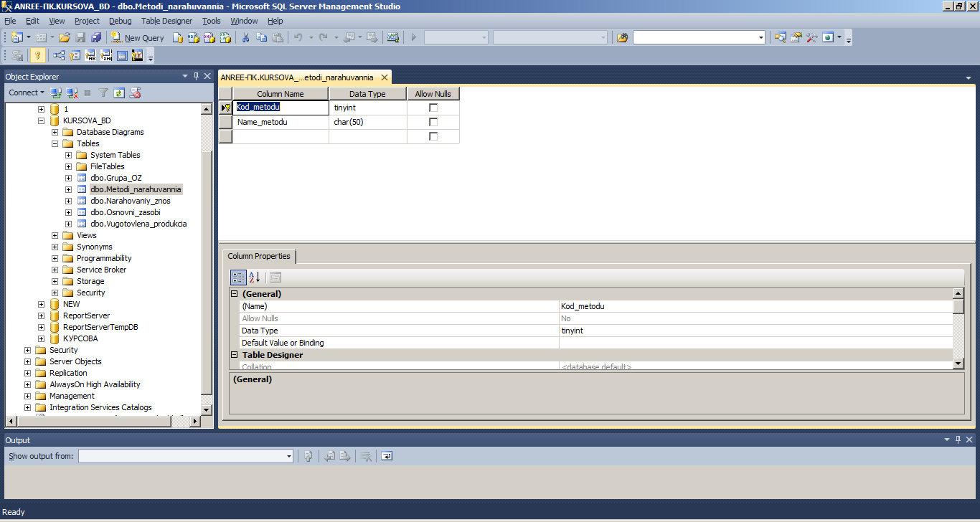Click Analysis Services MDX Query icon
Screen dimensions: 980x522
pyautogui.click(x=193, y=37)
